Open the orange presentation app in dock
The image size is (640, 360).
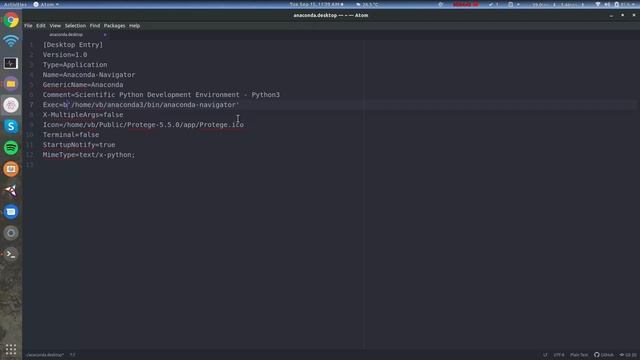tap(11, 169)
